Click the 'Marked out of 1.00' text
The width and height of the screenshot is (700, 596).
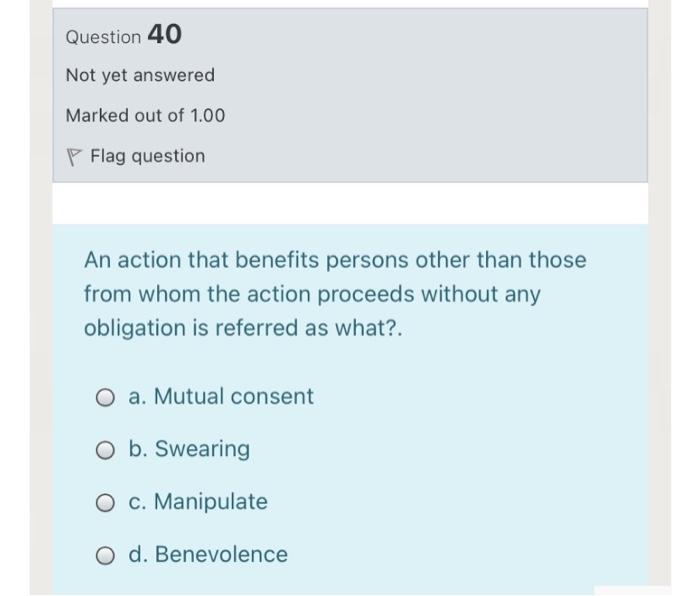(x=145, y=115)
